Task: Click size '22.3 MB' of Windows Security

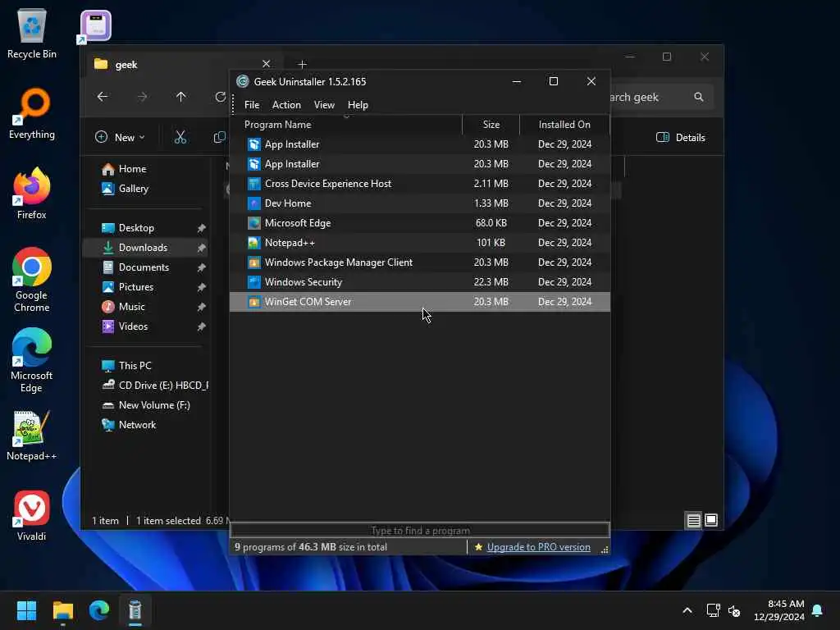Action: pos(491,282)
